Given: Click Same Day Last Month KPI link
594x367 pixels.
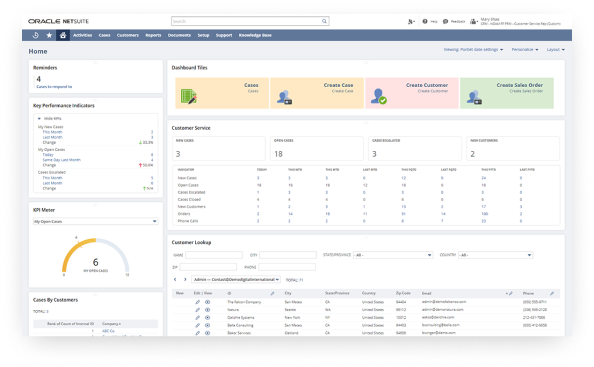Looking at the screenshot, I should pyautogui.click(x=61, y=160).
